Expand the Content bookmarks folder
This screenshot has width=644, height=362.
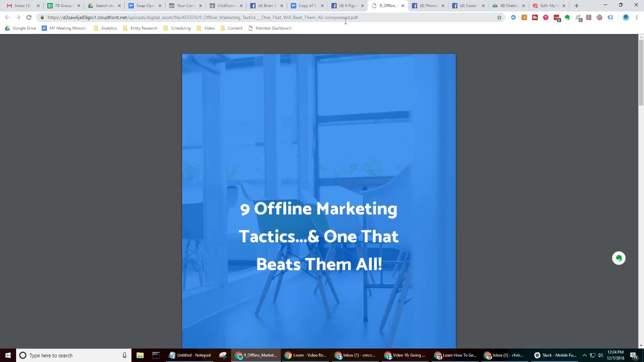231,28
